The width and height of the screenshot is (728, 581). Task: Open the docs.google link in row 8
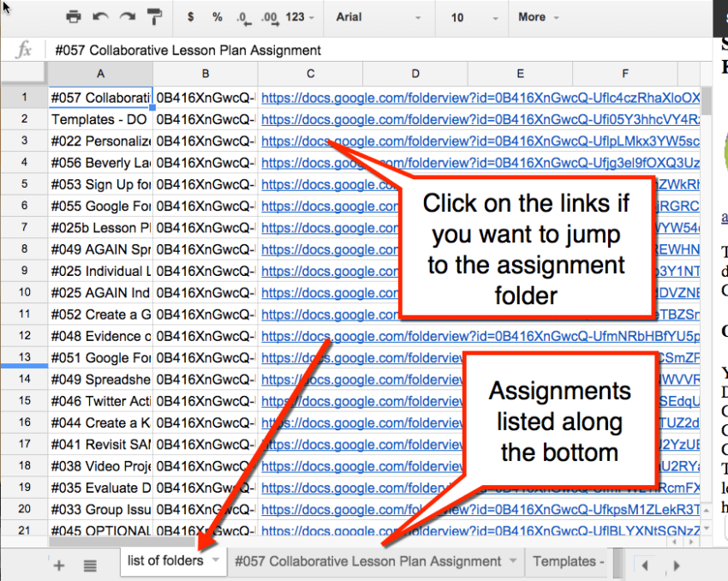330,249
